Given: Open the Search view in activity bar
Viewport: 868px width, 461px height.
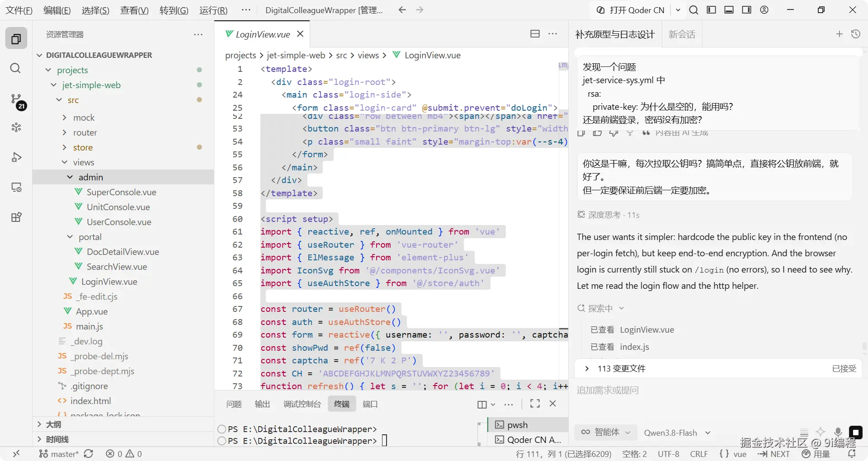Looking at the screenshot, I should pos(15,68).
